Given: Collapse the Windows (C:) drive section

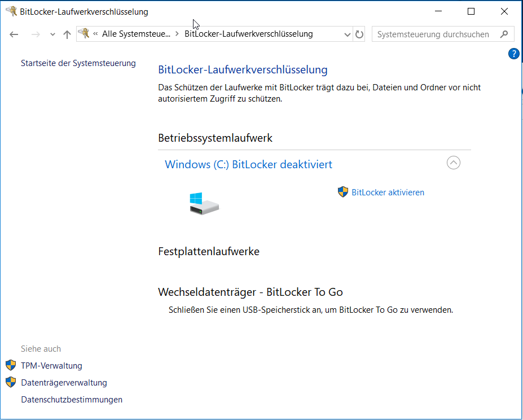Looking at the screenshot, I should 453,163.
